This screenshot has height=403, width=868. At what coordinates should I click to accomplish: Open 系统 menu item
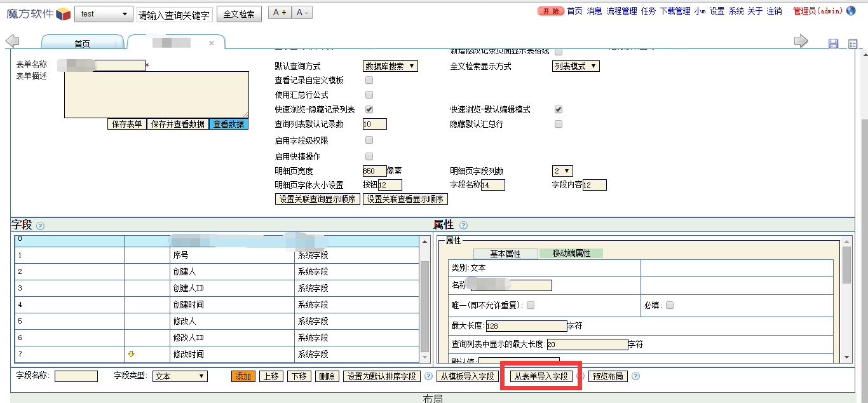[x=736, y=11]
